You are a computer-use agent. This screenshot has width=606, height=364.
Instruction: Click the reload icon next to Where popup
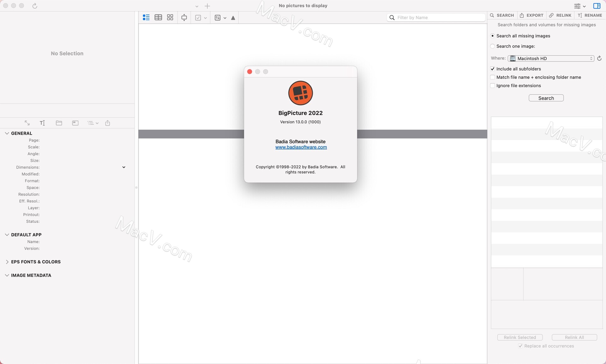[599, 58]
